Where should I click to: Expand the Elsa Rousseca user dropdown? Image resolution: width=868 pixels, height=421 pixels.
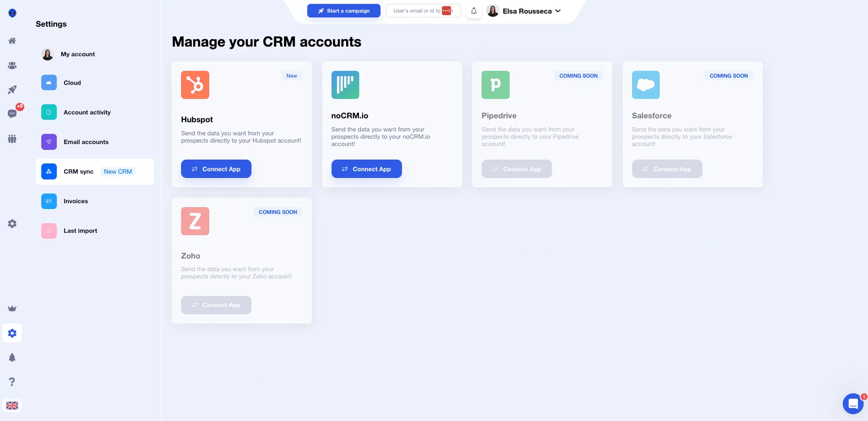click(558, 11)
